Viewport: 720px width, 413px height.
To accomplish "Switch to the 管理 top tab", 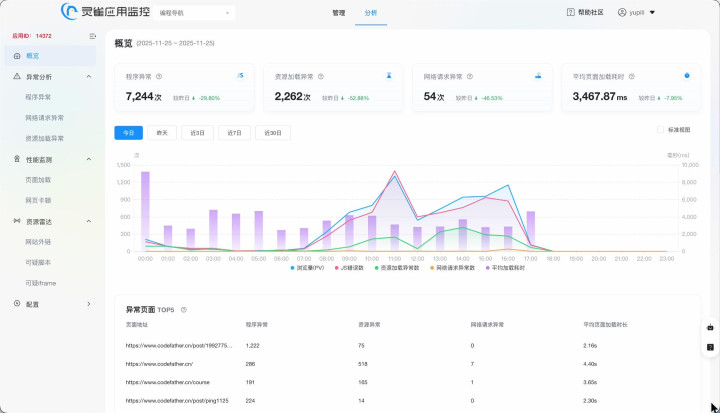I will [x=338, y=13].
